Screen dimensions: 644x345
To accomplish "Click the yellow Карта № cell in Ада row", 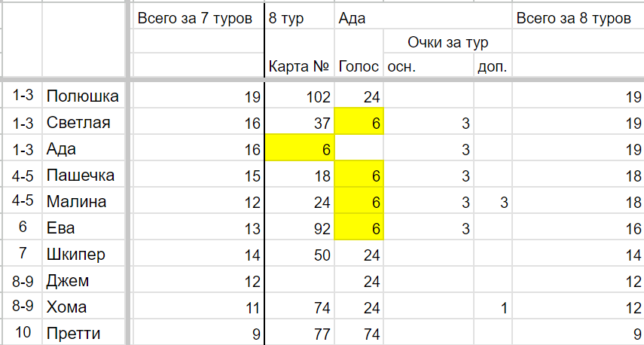I will [300, 149].
